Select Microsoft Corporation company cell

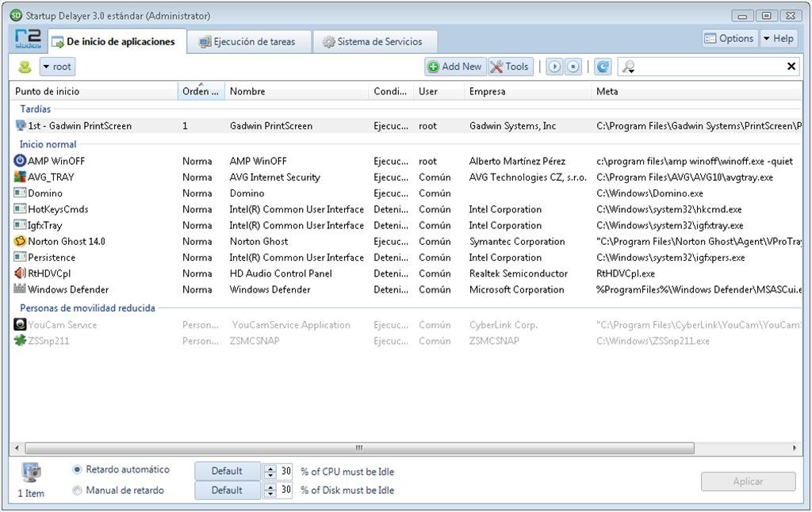point(516,289)
